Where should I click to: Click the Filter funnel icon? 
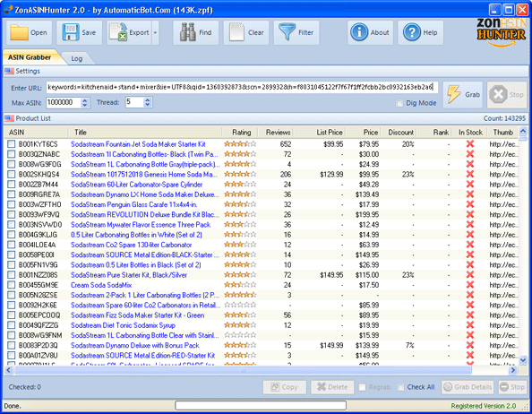click(x=287, y=32)
